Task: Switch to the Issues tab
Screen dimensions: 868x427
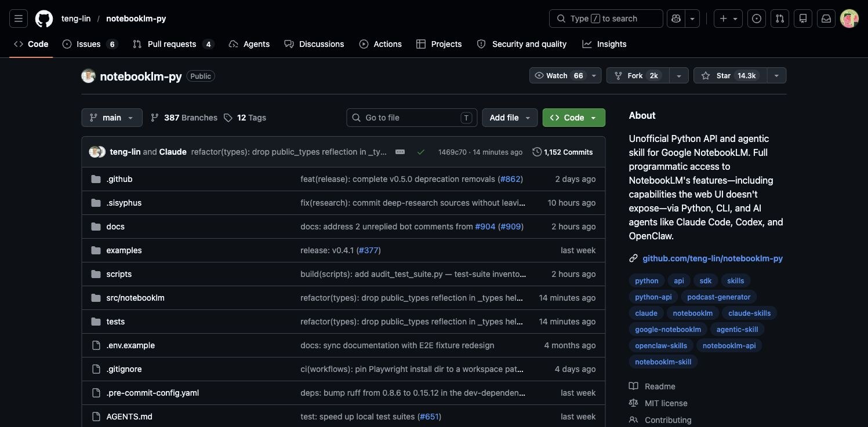Action: coord(90,44)
